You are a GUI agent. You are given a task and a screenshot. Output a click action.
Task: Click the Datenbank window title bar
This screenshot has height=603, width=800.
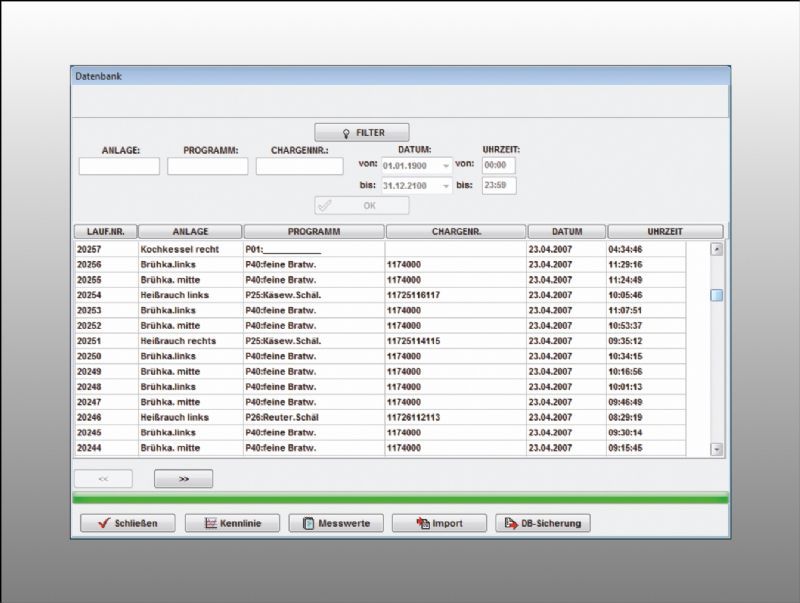coord(401,76)
